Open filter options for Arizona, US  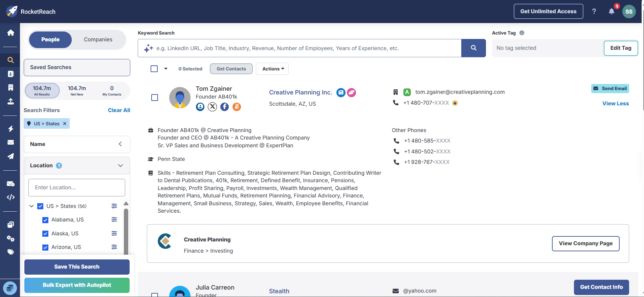pos(114,247)
